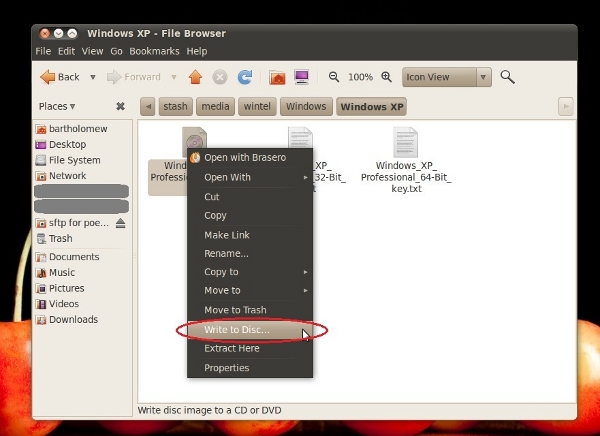Select the 32-Bit key text file icon
The width and height of the screenshot is (600, 436).
[300, 138]
